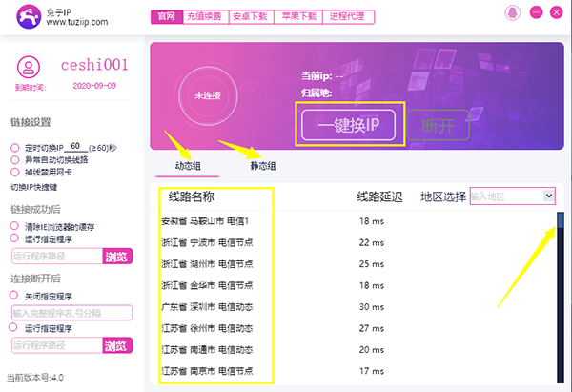572x392 pixels.
Task: Enable 异常自动切换线路 option
Action: click(x=14, y=160)
